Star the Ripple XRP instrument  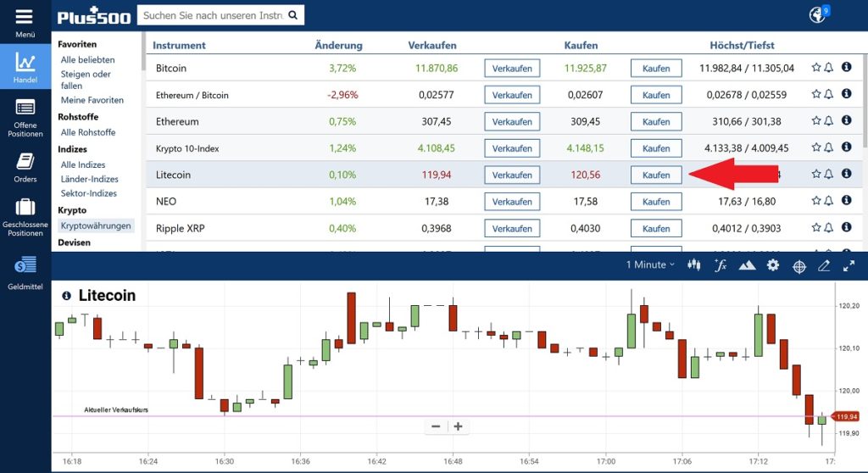click(816, 227)
